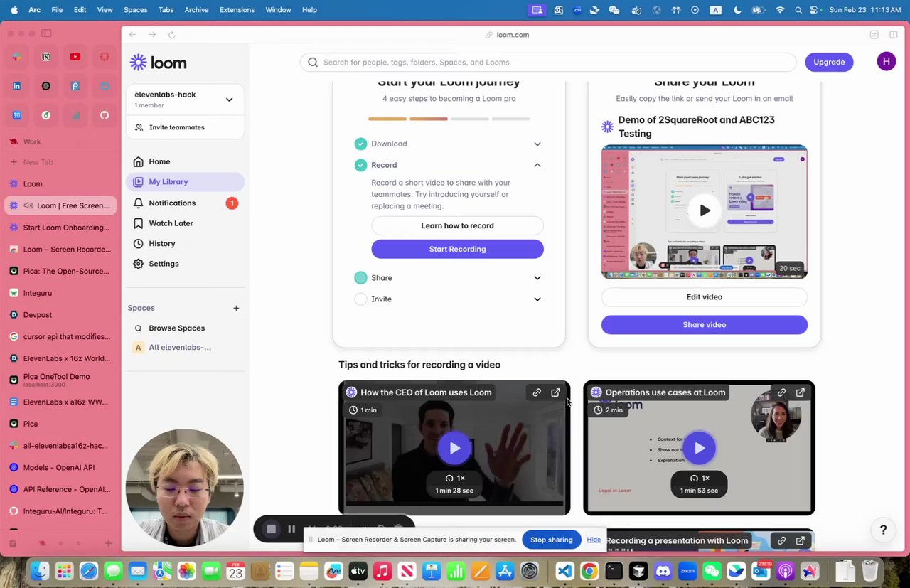This screenshot has height=588, width=910.
Task: Open the GitHub pinned tab icon
Action: coord(105,115)
